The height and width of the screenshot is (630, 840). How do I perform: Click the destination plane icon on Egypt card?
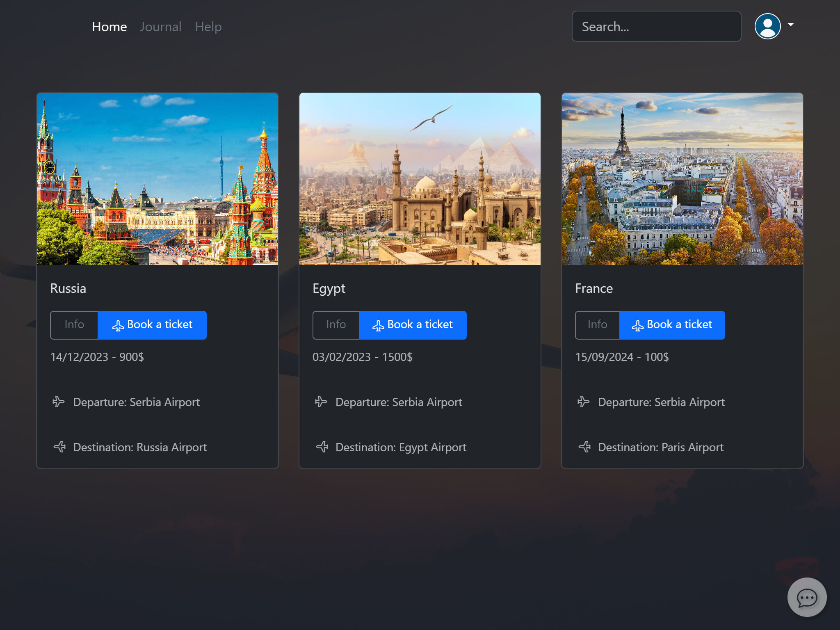tap(322, 447)
